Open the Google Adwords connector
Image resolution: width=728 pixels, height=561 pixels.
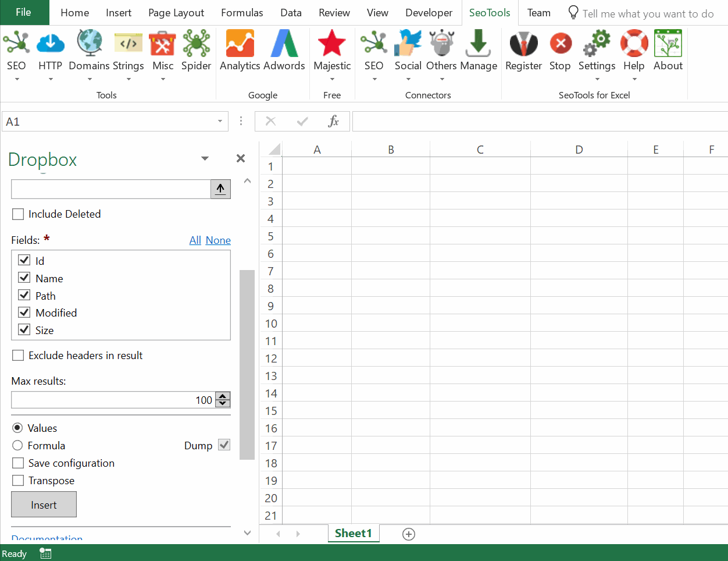(284, 43)
